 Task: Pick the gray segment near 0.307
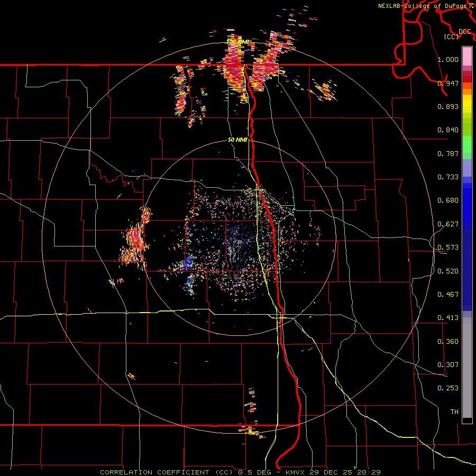pyautogui.click(x=467, y=368)
